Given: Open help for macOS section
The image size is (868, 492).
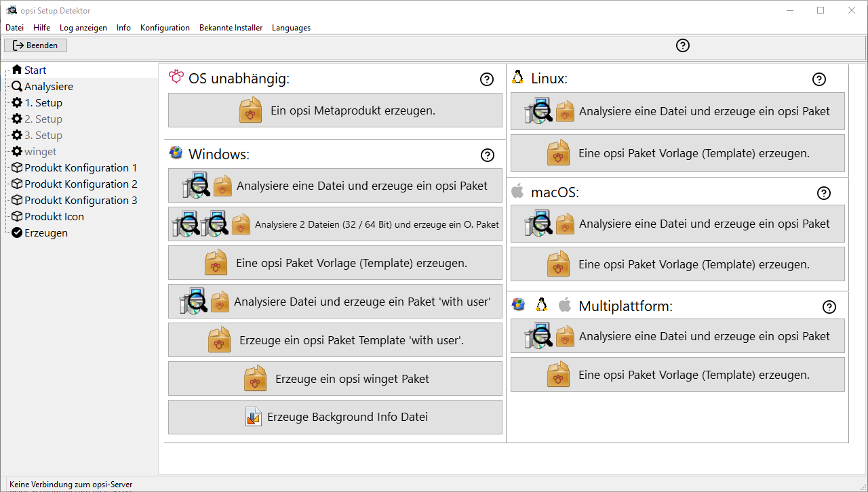Looking at the screenshot, I should 824,193.
